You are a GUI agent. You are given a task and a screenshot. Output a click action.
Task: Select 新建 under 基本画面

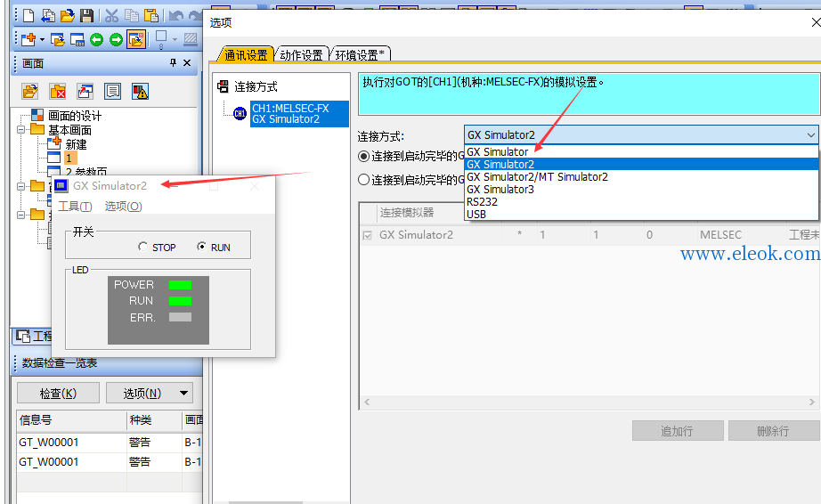(x=76, y=144)
